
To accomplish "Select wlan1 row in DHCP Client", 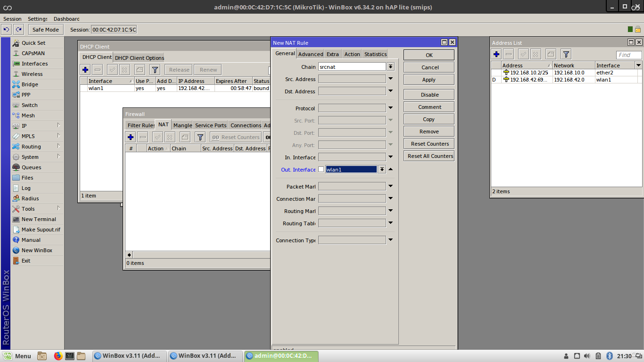I will (x=175, y=88).
